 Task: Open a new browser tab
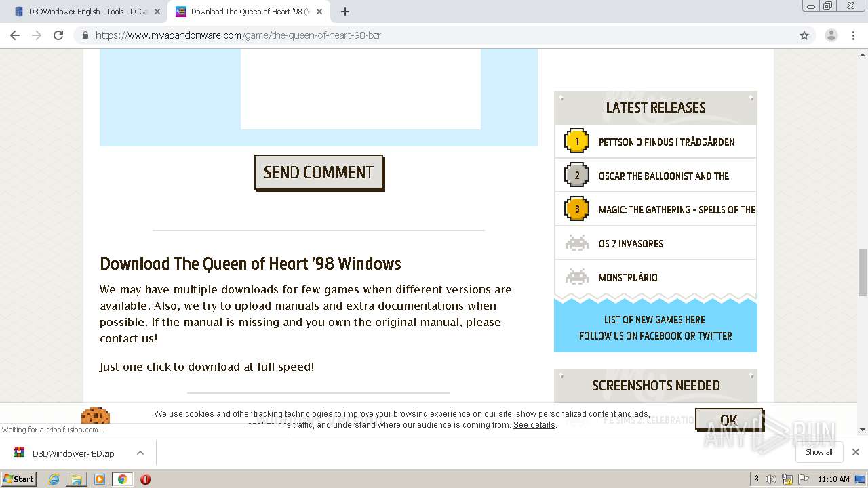(344, 12)
